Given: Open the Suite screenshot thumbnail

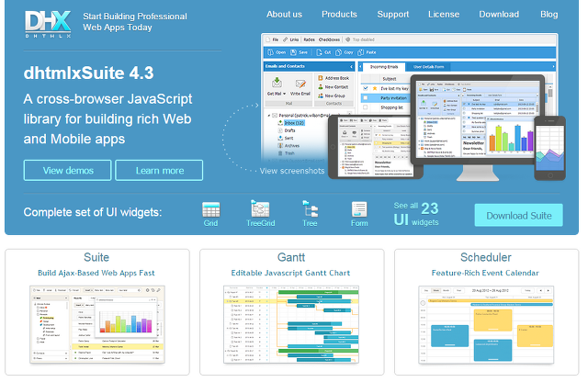Looking at the screenshot, I should point(97,324).
